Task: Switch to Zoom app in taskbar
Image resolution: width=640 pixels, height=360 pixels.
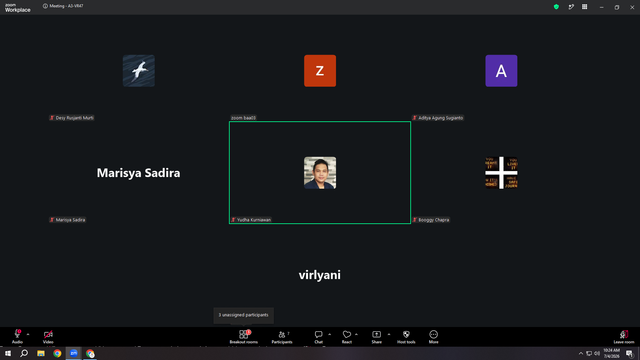Action: (73, 353)
